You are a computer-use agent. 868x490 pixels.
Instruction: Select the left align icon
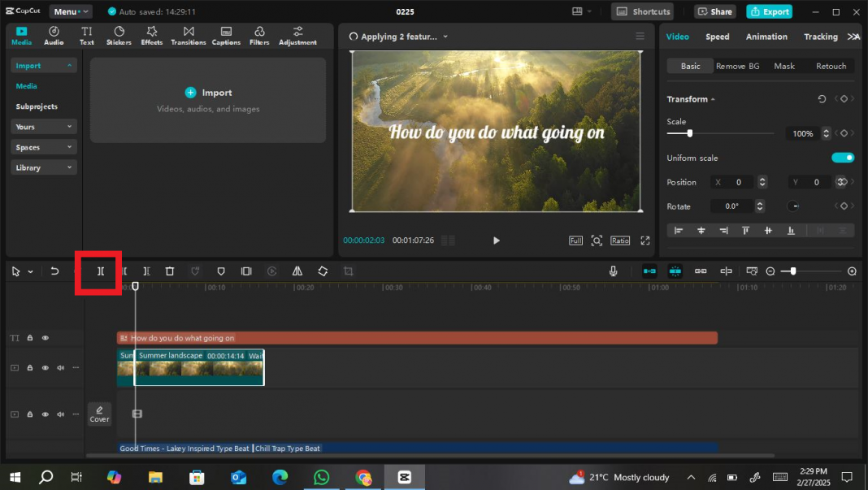coord(679,231)
